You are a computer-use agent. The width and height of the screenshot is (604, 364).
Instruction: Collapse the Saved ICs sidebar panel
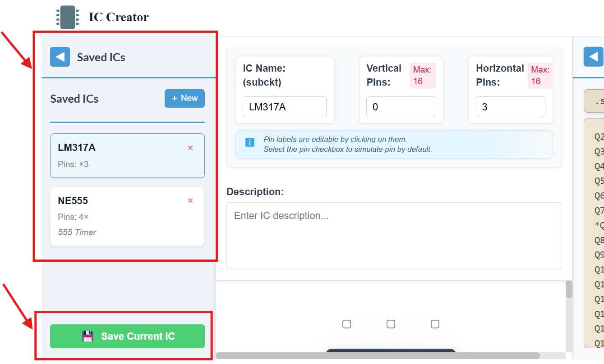click(x=60, y=57)
